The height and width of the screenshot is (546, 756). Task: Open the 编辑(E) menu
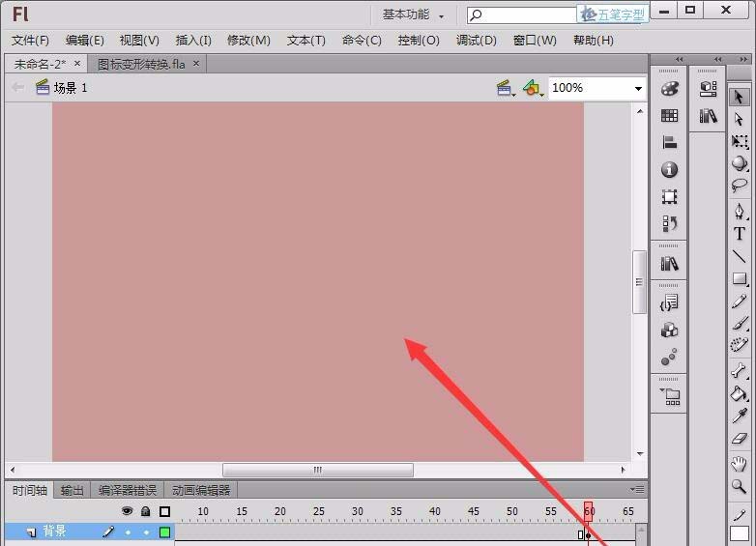(x=84, y=41)
